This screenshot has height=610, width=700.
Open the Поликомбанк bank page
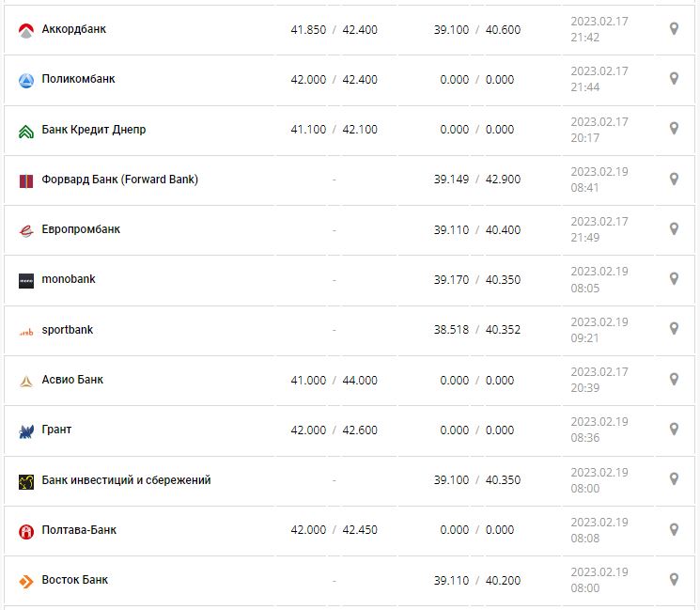click(x=78, y=79)
